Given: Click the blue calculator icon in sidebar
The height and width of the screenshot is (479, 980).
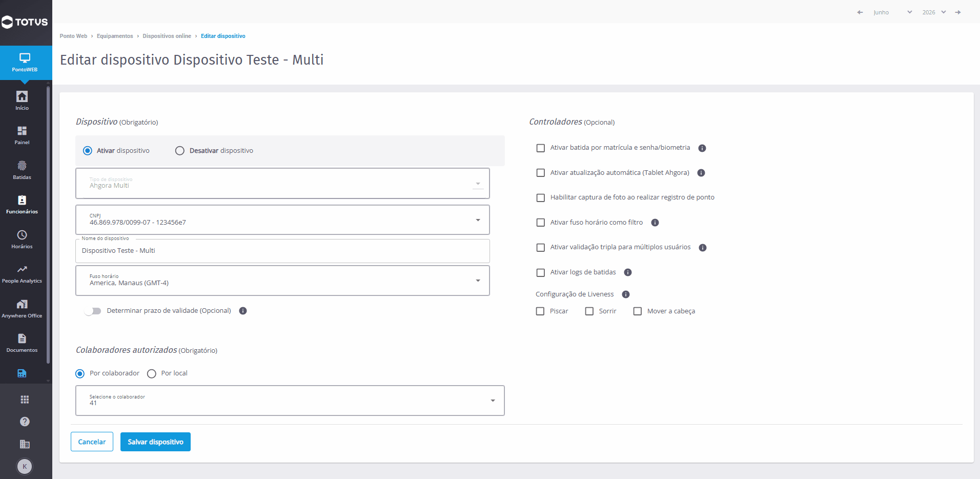Looking at the screenshot, I should click(22, 373).
